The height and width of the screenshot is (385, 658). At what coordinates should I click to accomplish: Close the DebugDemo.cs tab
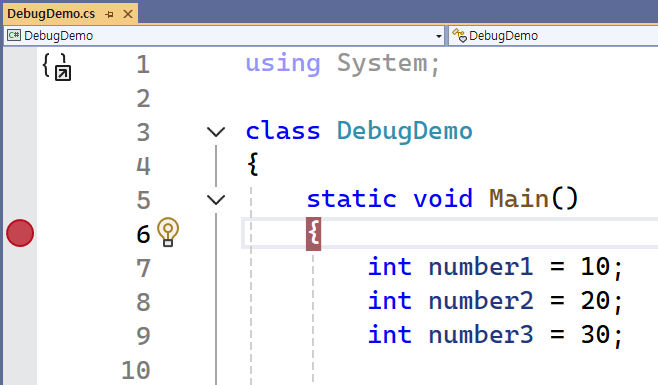(128, 14)
